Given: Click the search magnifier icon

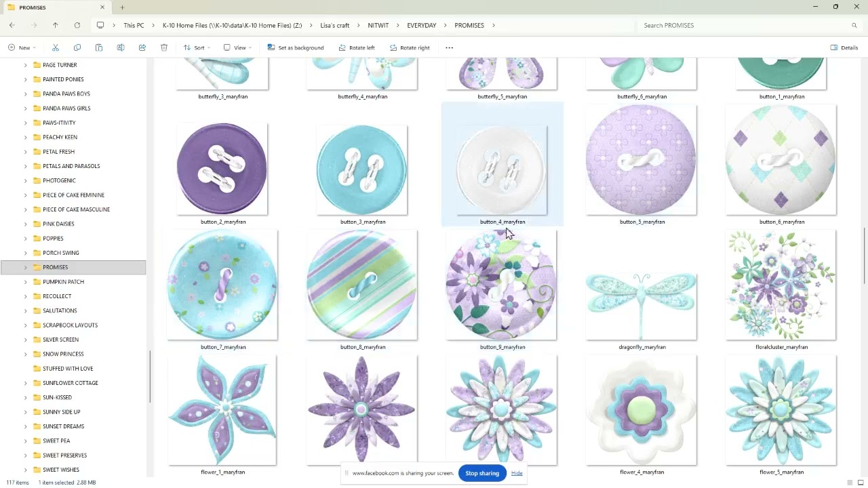Looking at the screenshot, I should click(x=854, y=25).
